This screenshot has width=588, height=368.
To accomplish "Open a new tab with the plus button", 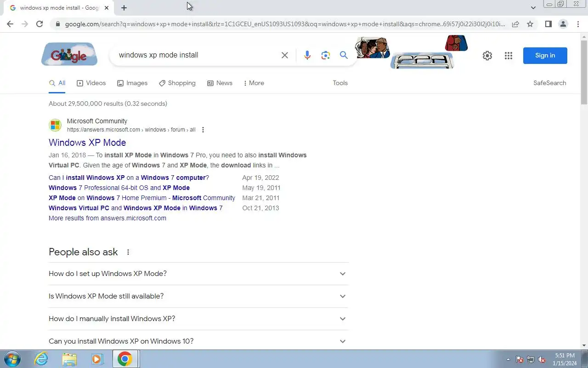I will (x=124, y=8).
